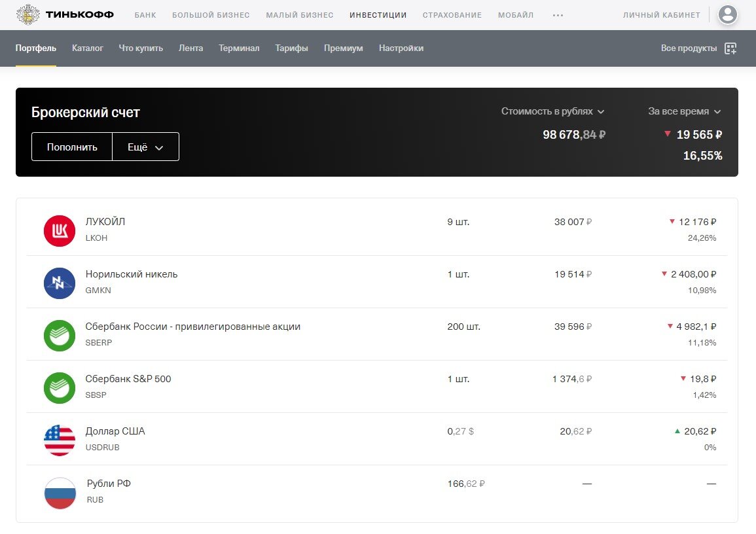Click the 'Пополнить' button
The image size is (756, 534).
(x=72, y=147)
